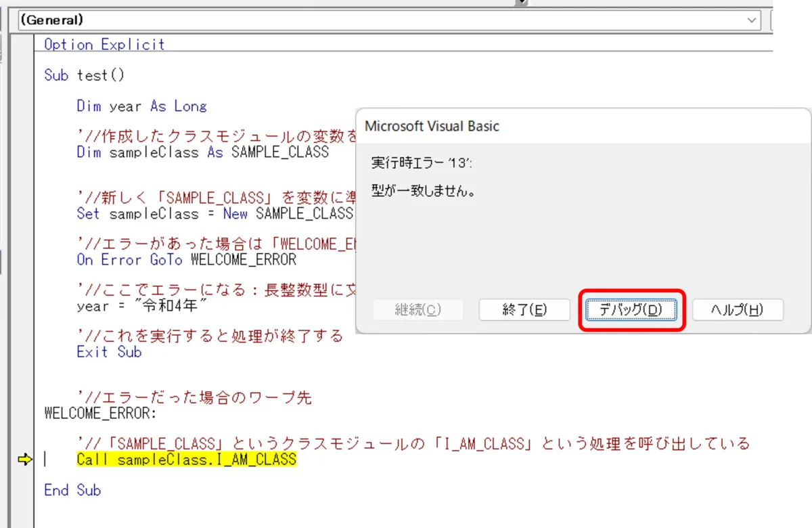The height and width of the screenshot is (528, 812).
Task: Click the Dim year As Long statement
Action: pyautogui.click(x=141, y=106)
